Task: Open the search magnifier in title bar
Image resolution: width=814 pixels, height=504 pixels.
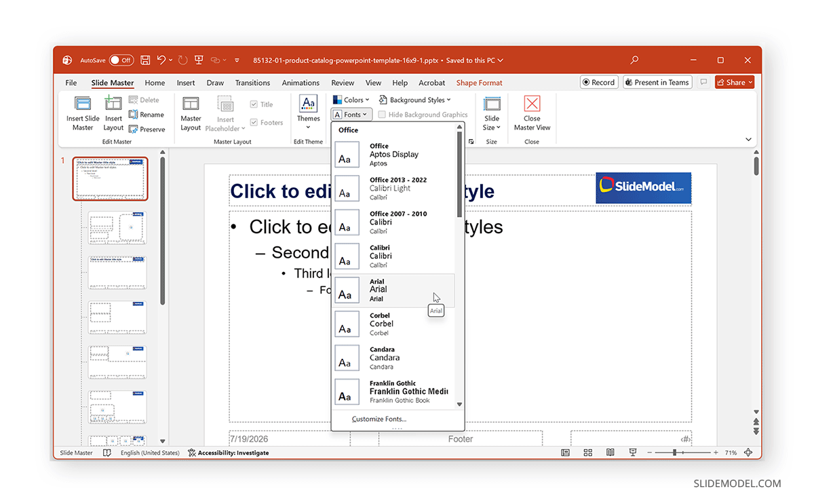Action: coord(634,60)
